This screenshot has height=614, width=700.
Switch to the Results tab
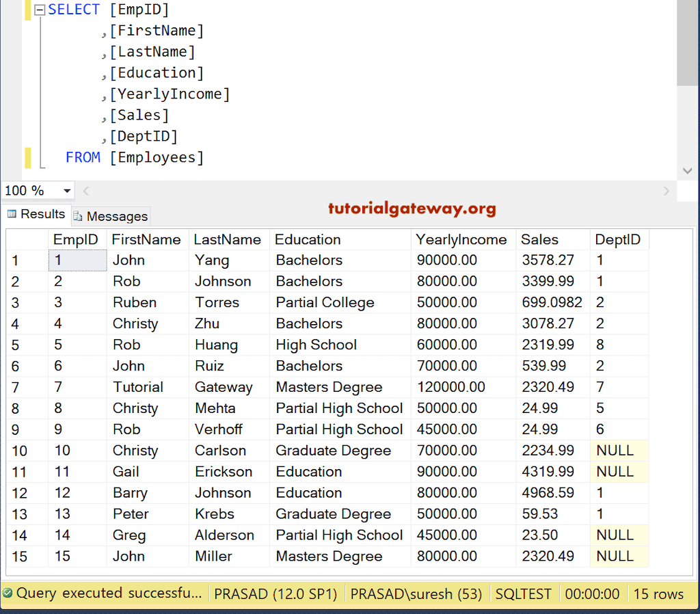click(36, 214)
